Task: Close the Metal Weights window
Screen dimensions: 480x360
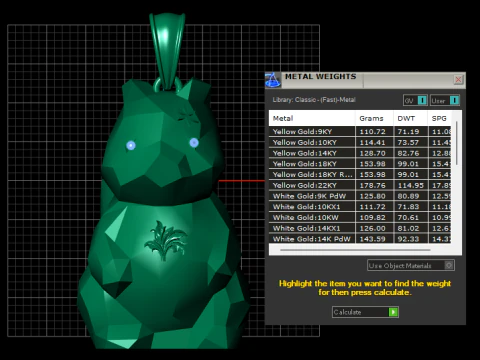Action: 458,80
